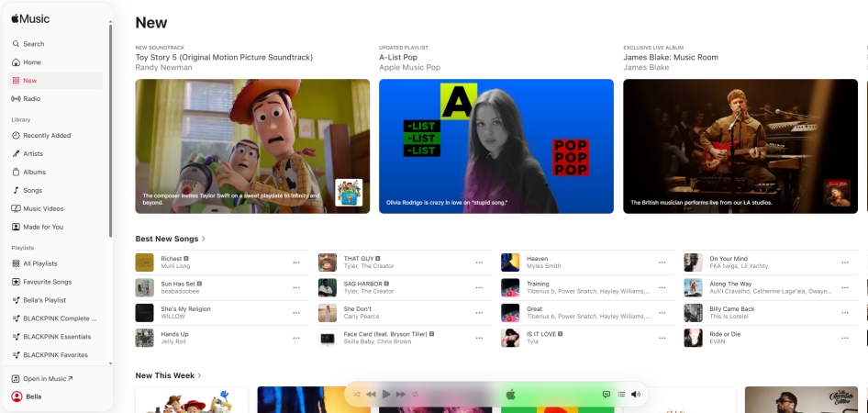Viewport: 868px width, 413px height.
Task: Click Heaven by Myles Smith artwork
Action: (x=510, y=262)
